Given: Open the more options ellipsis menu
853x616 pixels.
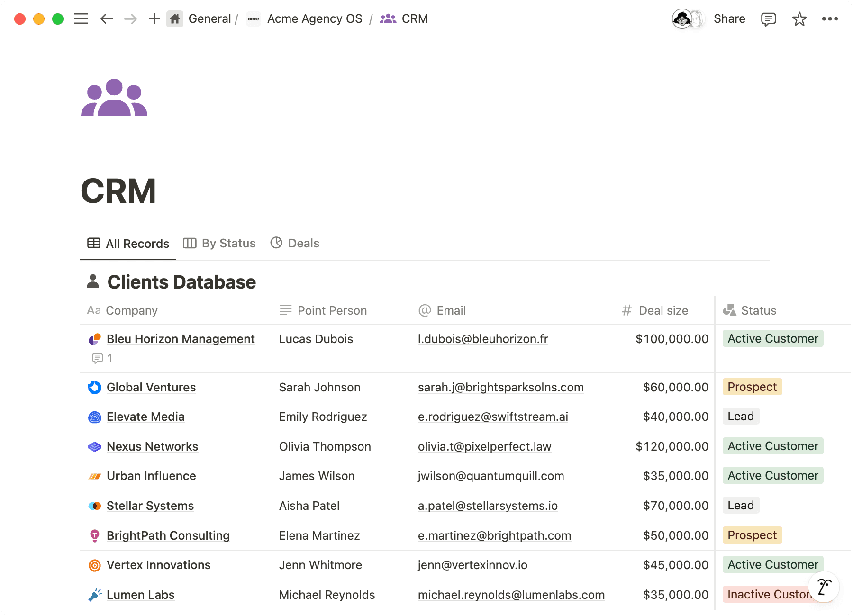Looking at the screenshot, I should coord(830,19).
